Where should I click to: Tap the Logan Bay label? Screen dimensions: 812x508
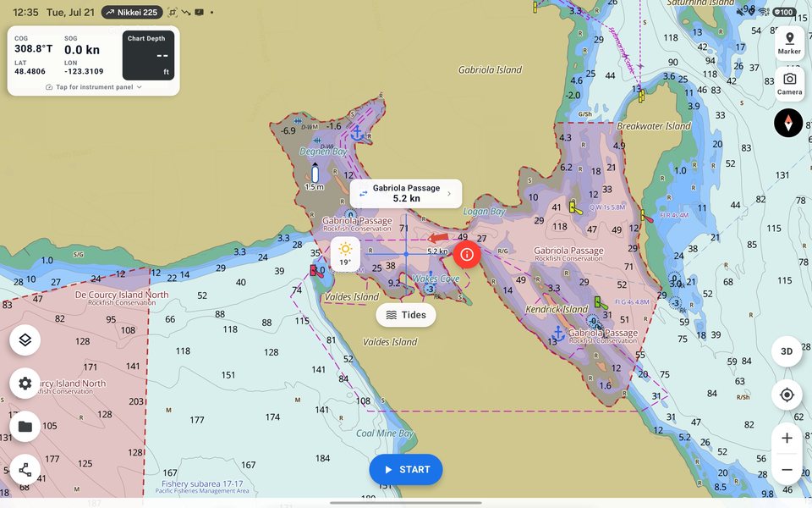(x=484, y=211)
